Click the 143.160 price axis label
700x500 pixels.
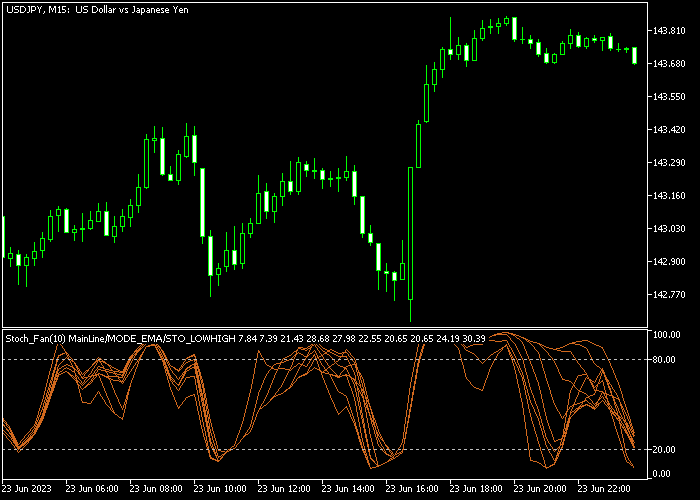669,196
